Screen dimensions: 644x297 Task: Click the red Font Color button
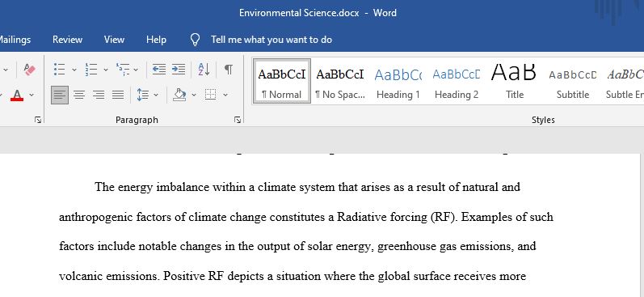tap(17, 95)
